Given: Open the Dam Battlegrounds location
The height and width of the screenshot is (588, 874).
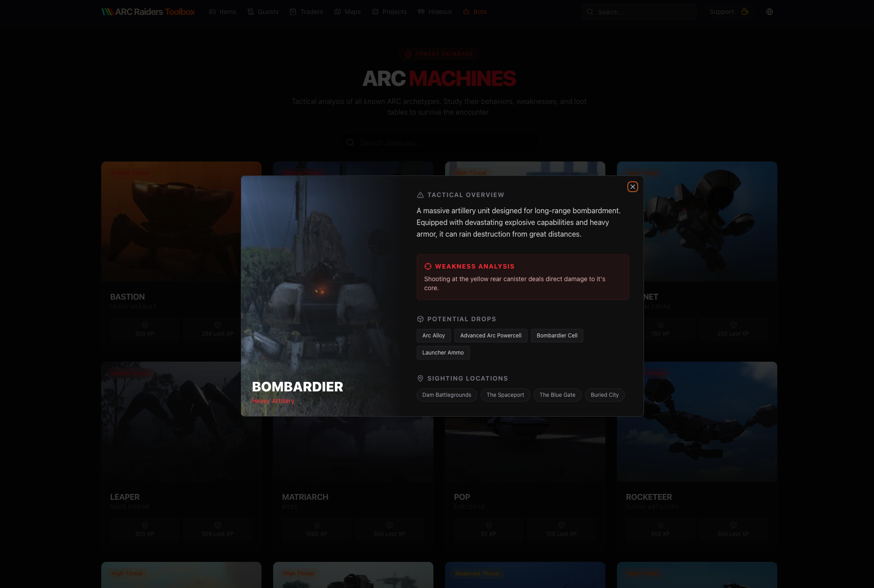Looking at the screenshot, I should [x=446, y=395].
